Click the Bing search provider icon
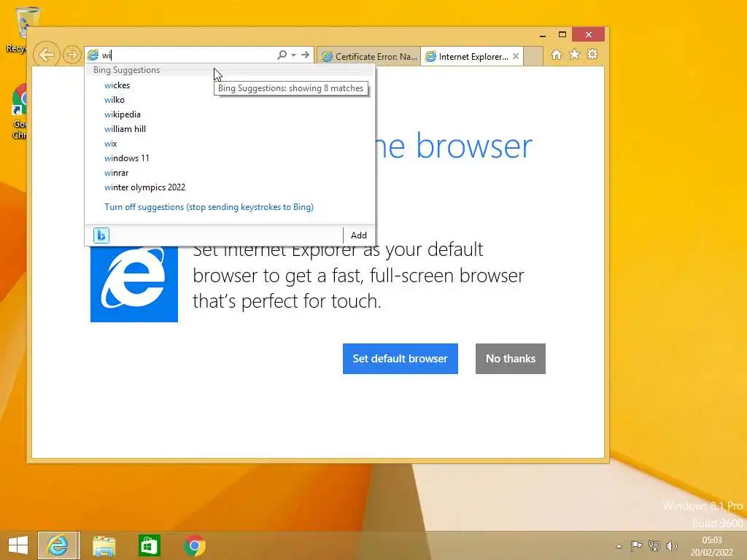The image size is (747, 560). 101,236
